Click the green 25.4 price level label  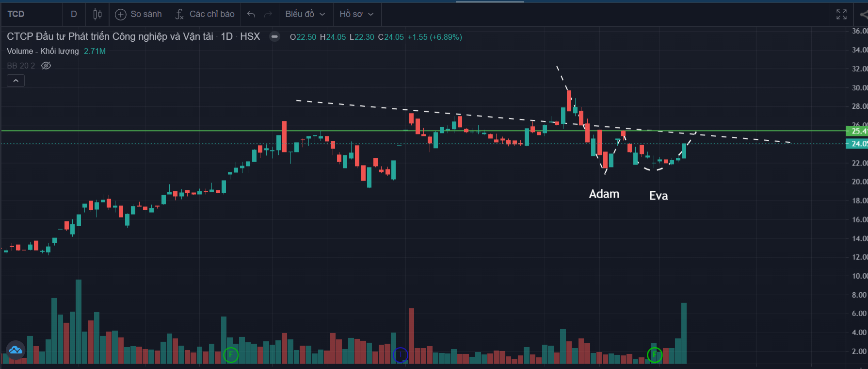pos(857,131)
